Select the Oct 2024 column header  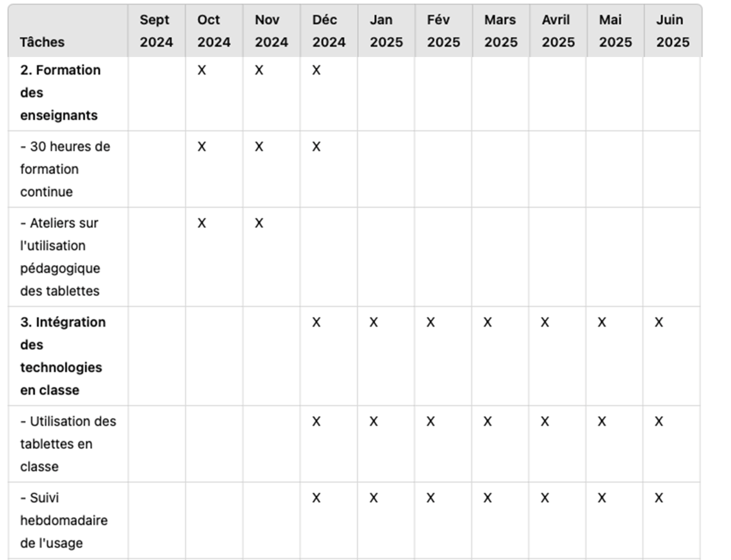tap(214, 31)
